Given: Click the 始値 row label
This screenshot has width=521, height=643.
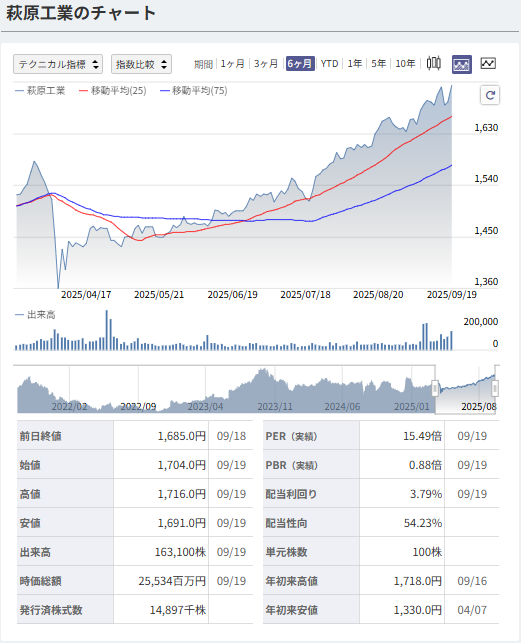Looking at the screenshot, I should pos(30,465).
